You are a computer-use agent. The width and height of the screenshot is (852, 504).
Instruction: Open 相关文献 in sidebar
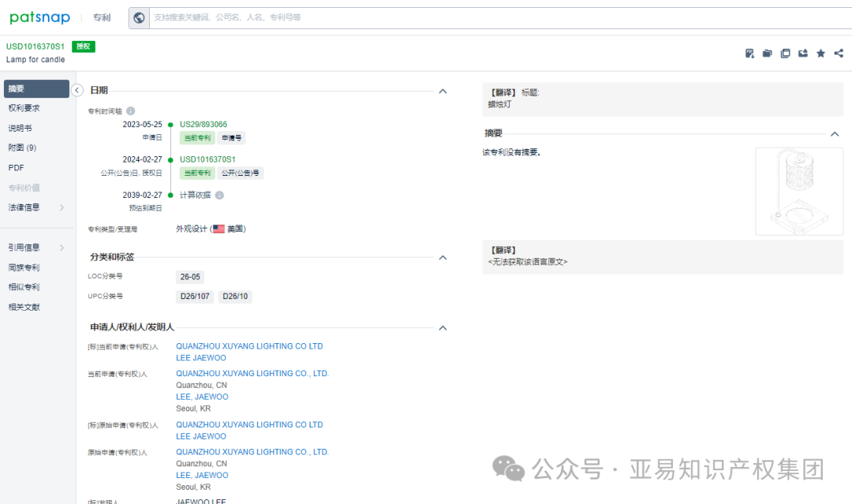[24, 308]
